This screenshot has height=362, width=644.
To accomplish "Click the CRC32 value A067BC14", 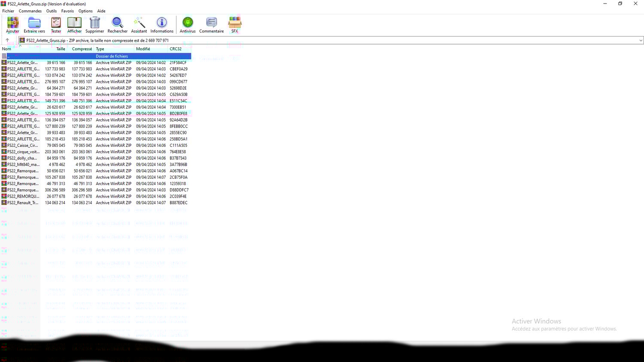I will 179,171.
